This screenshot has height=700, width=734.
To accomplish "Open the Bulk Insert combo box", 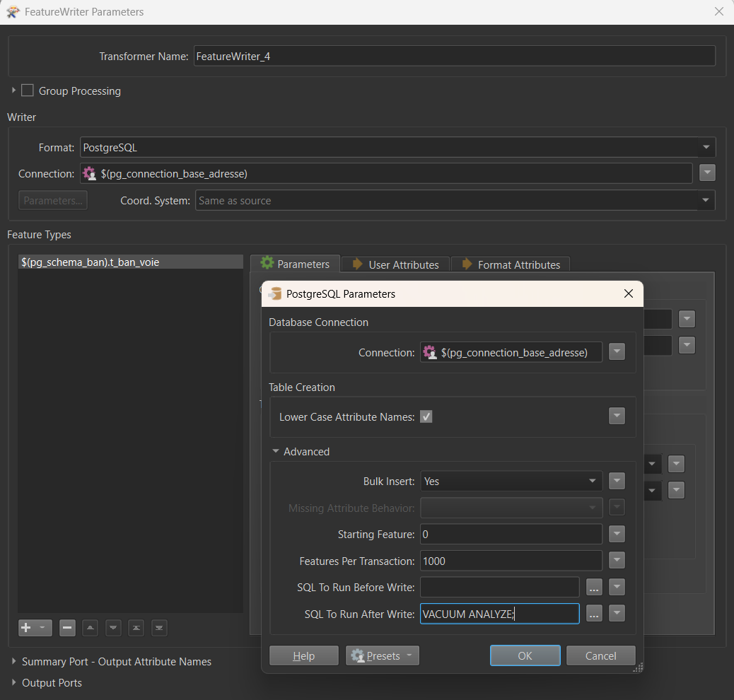I will [511, 481].
